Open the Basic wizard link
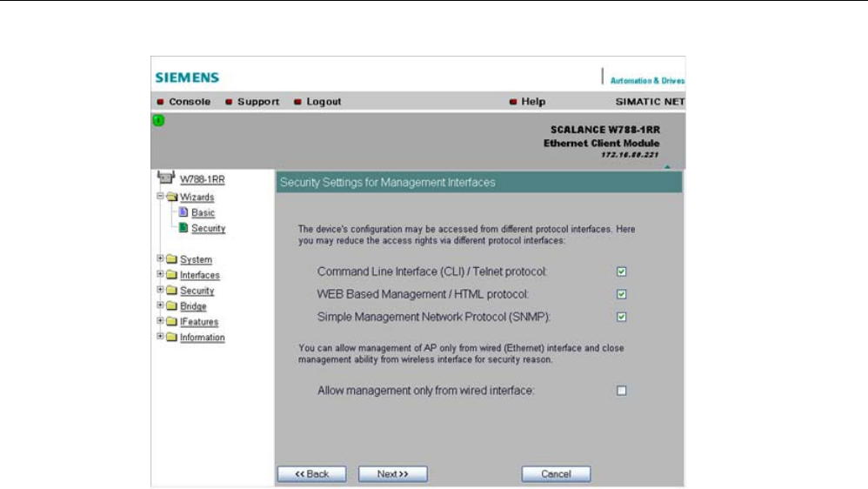Screen dimensions: 868x489 [x=204, y=212]
